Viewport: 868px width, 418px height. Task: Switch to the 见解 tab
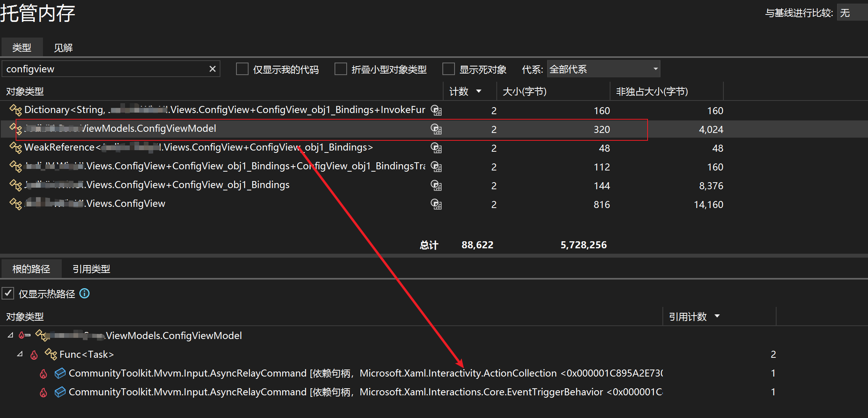click(63, 47)
